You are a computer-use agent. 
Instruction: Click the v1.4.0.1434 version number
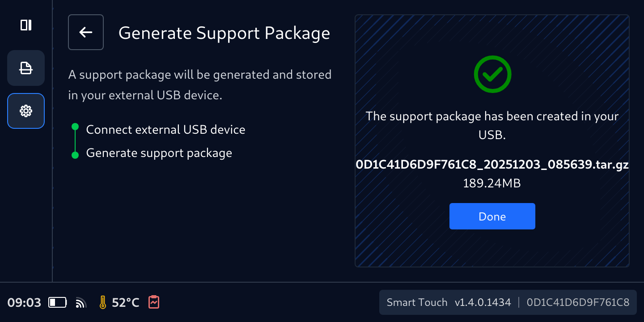(483, 302)
